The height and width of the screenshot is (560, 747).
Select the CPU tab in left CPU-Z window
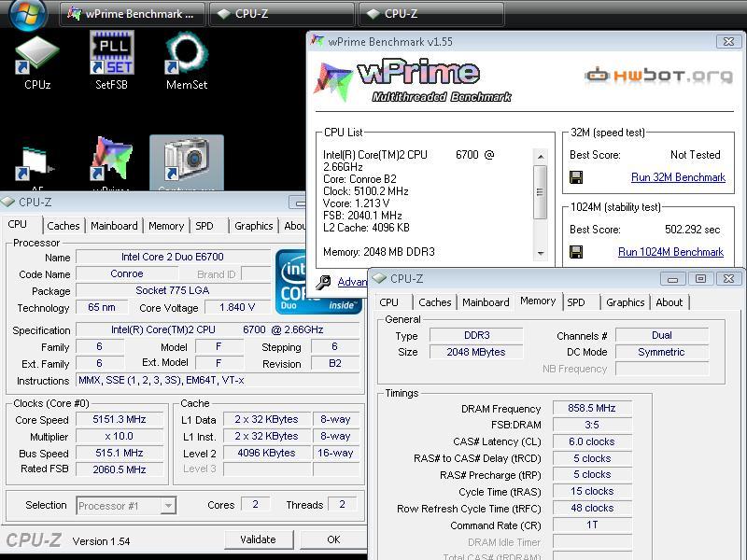tap(18, 224)
